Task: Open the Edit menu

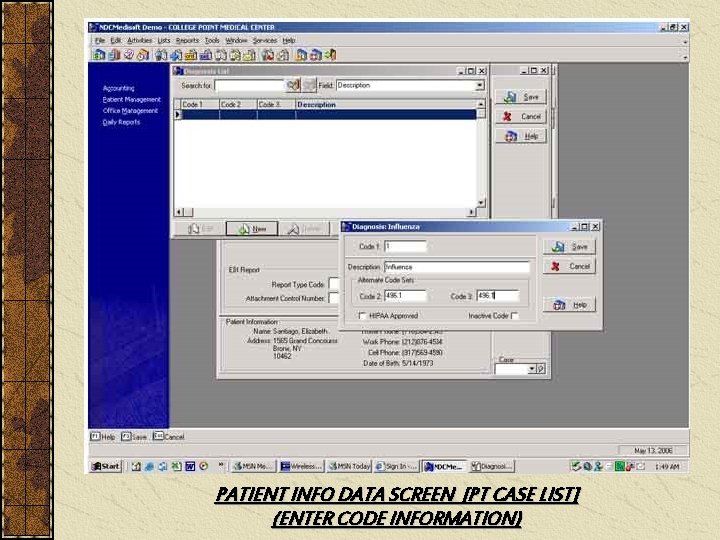Action: [x=116, y=40]
